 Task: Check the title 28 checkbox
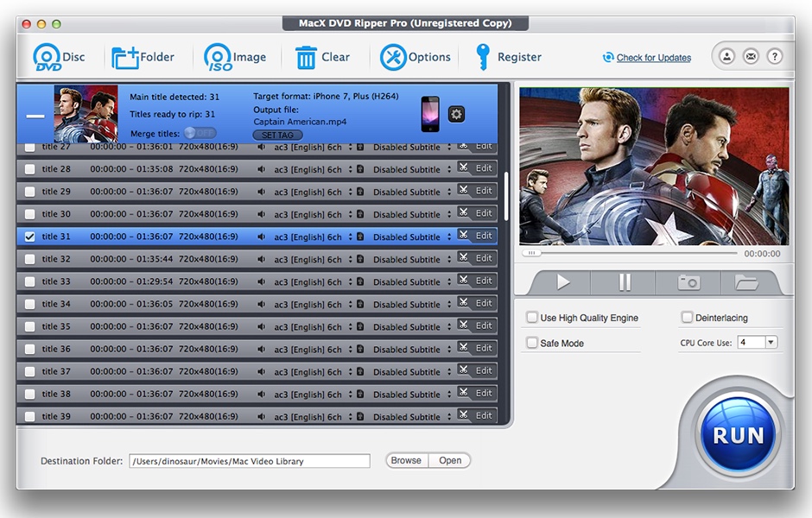pos(30,169)
